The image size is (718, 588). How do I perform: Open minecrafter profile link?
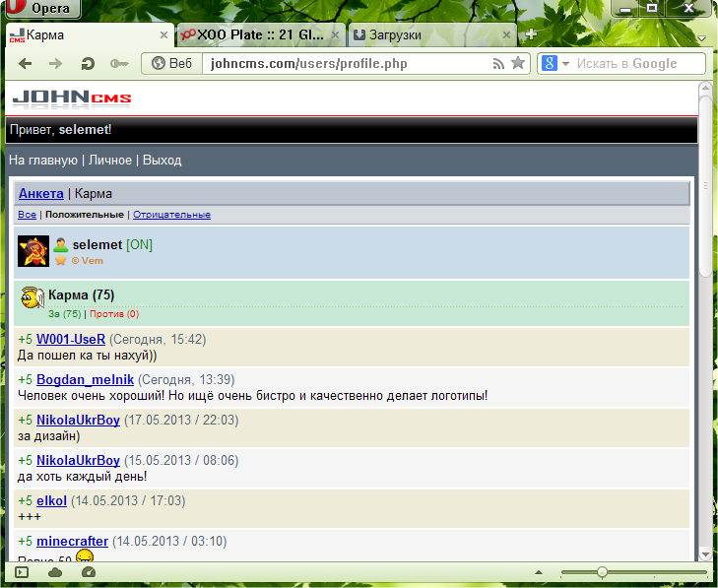[x=72, y=541]
